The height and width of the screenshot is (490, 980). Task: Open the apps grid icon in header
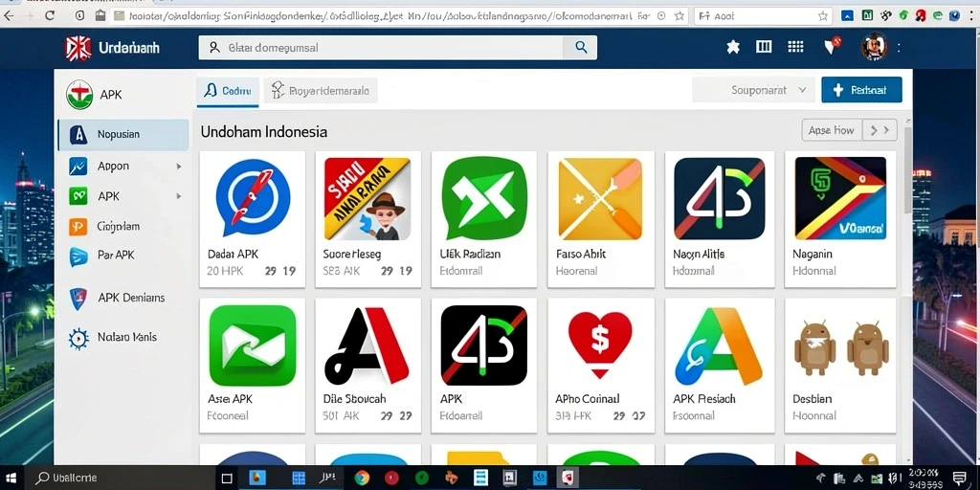[x=795, y=47]
